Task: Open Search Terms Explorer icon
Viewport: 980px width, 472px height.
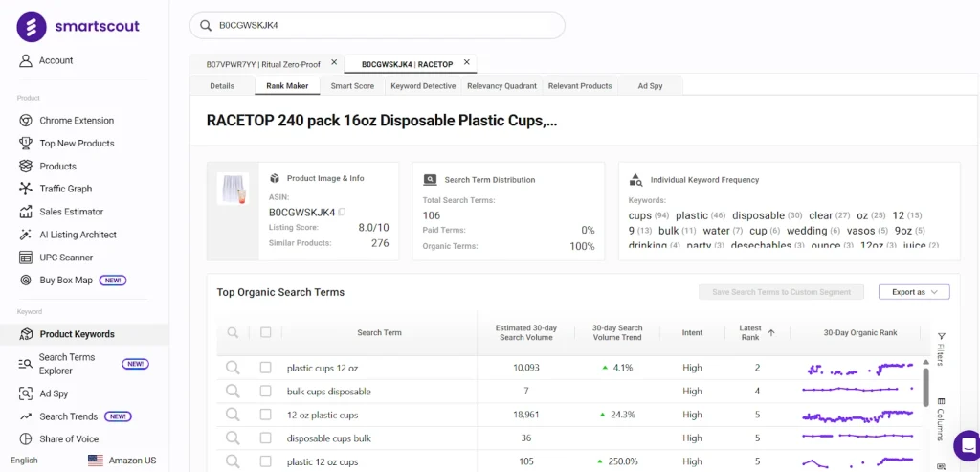Action: click(26, 364)
